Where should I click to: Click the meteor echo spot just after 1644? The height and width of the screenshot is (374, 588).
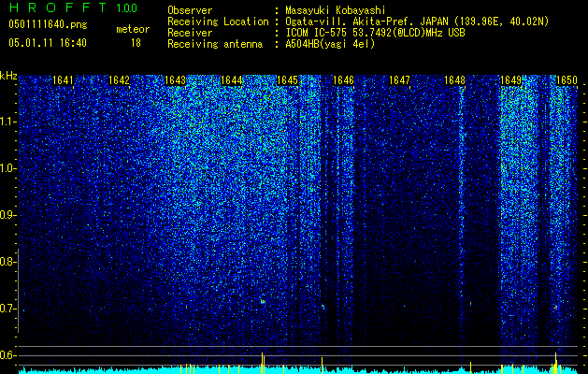263,301
